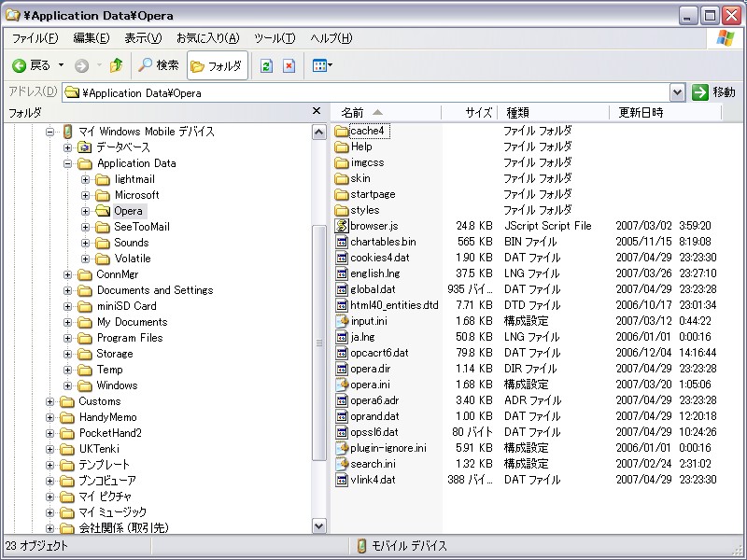Select the SeeTooMail folder in tree
The image size is (747, 560).
142,227
